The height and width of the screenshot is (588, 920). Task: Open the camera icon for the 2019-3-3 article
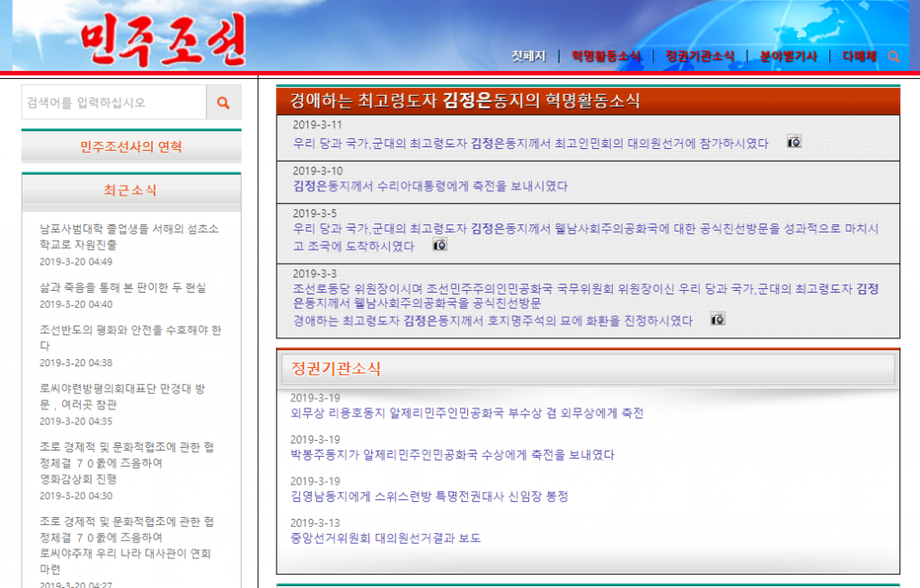[x=717, y=320]
